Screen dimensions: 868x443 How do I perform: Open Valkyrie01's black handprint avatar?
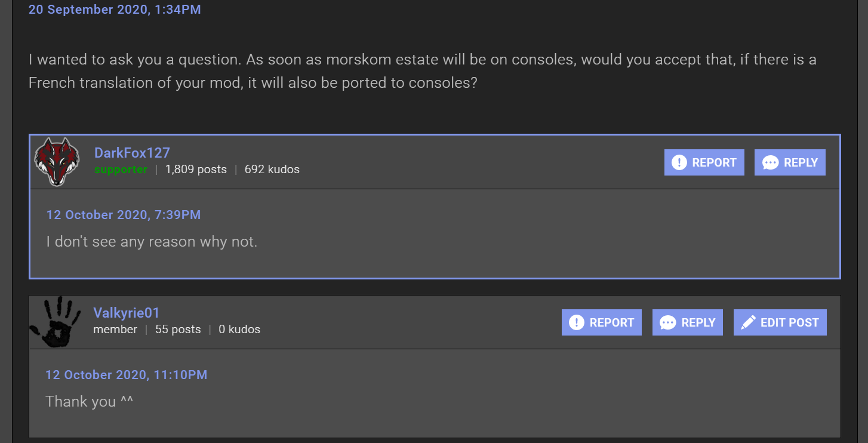point(56,322)
